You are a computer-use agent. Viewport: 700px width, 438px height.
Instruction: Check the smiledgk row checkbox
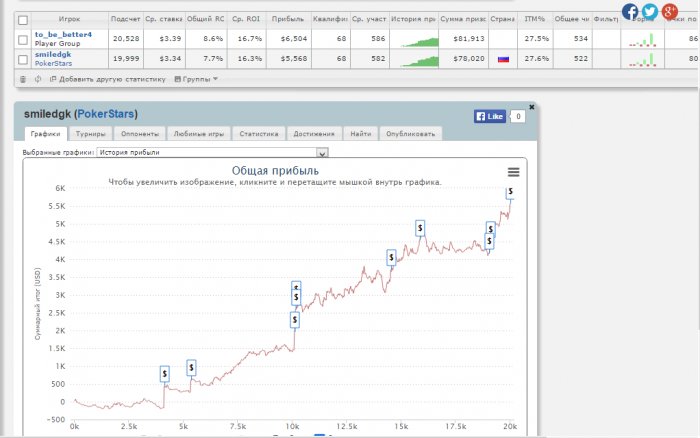(23, 59)
